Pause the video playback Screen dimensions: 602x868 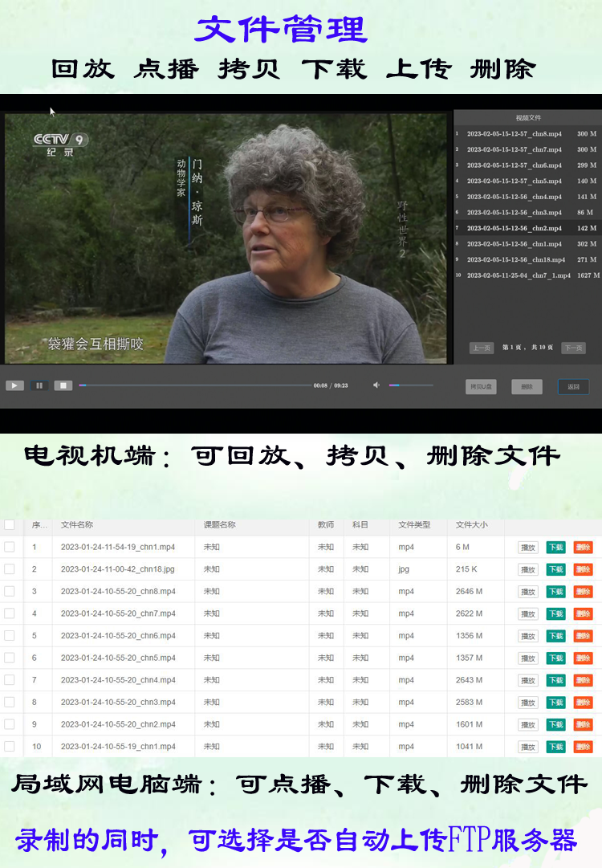tap(39, 385)
